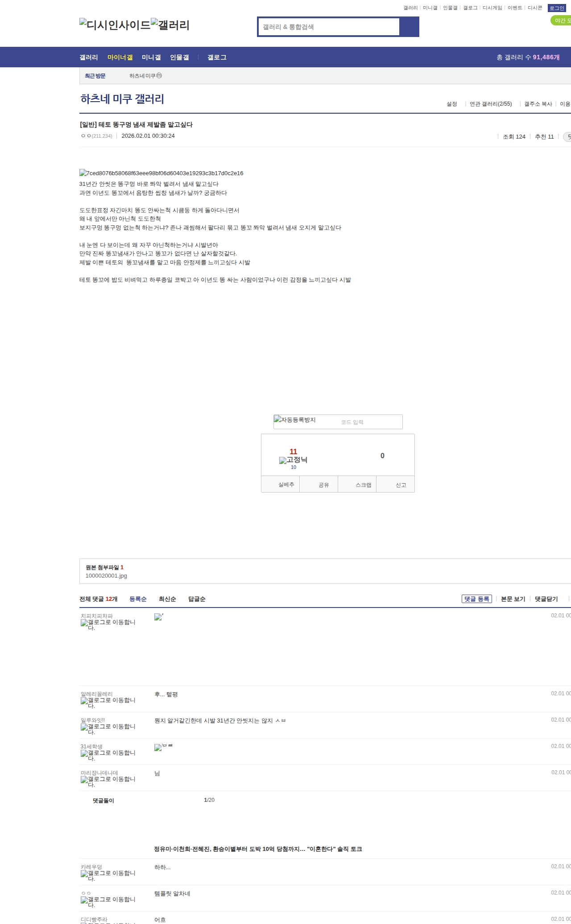Select 미니갤 in the blue navigation bar

pos(151,57)
